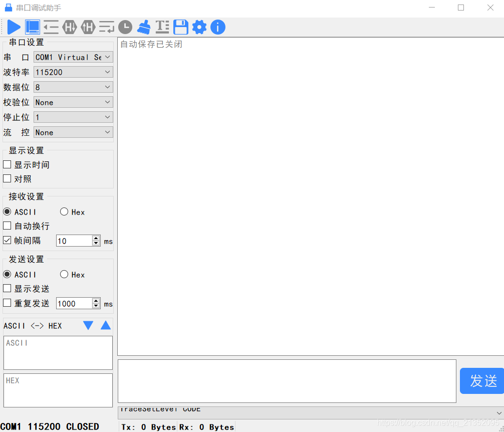Open the 波特率 115200 dropdown
The width and height of the screenshot is (504, 432).
click(73, 72)
